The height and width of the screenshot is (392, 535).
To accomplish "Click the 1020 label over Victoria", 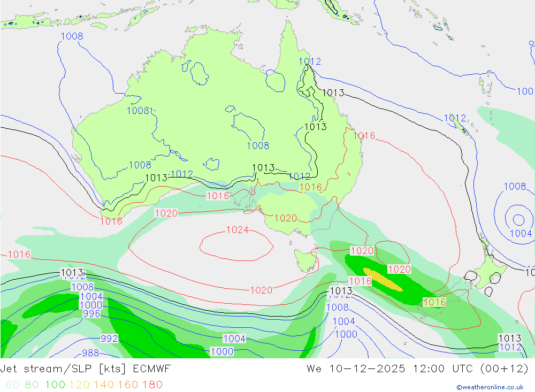I will pyautogui.click(x=286, y=218).
